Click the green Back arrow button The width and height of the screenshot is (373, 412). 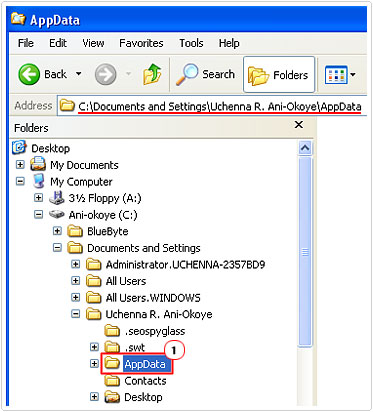(x=29, y=74)
